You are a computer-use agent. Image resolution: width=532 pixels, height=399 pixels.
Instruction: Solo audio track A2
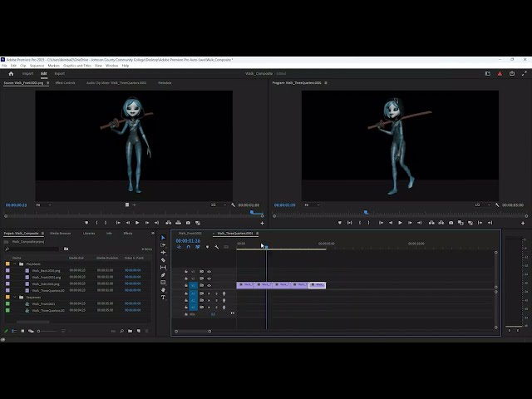coord(216,301)
